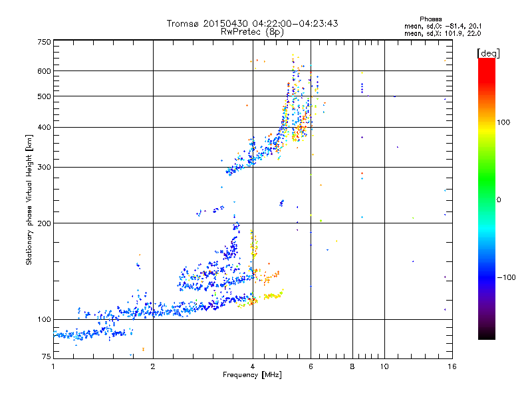Image resolution: width=532 pixels, height=399 pixels.
Task: Click the y-axis tick label "100"
Action: pos(44,320)
